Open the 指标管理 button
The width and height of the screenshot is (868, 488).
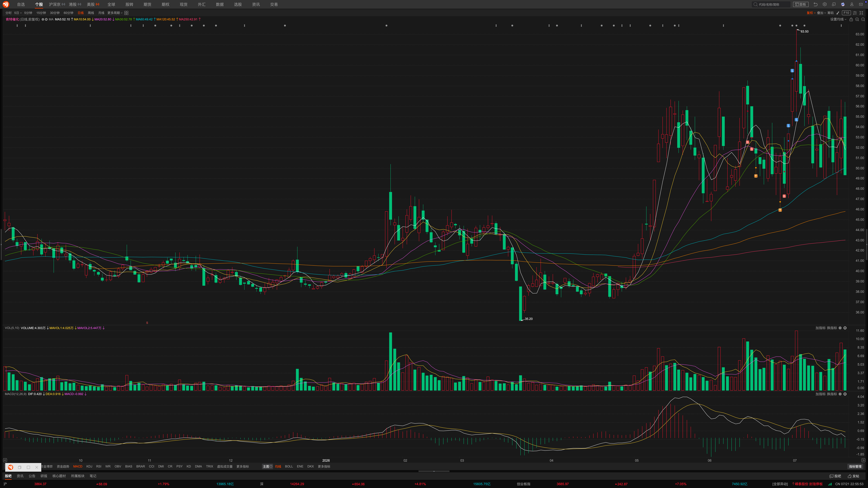point(855,466)
